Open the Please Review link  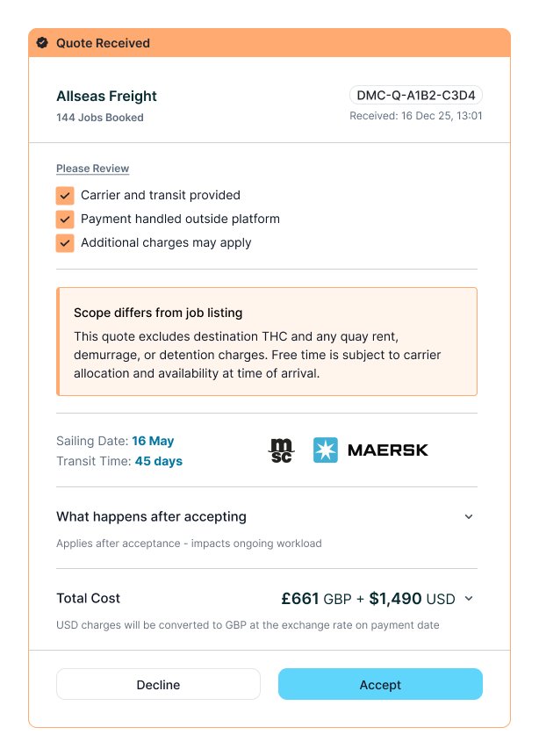92,169
